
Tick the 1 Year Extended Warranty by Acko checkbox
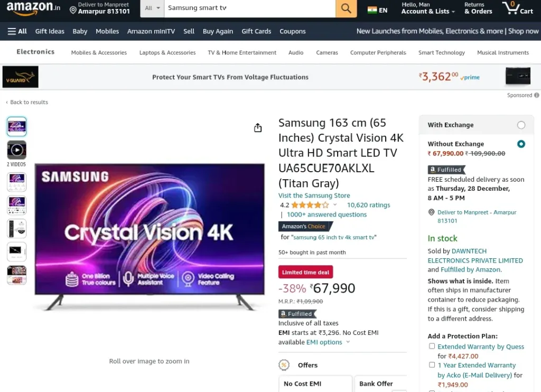[432, 365]
